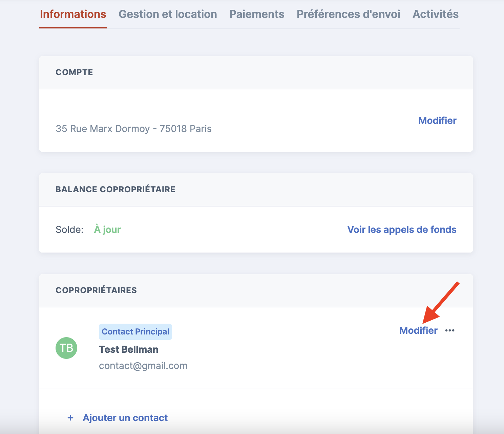Image resolution: width=504 pixels, height=434 pixels.
Task: Go to the Paiements tab
Action: tap(257, 14)
